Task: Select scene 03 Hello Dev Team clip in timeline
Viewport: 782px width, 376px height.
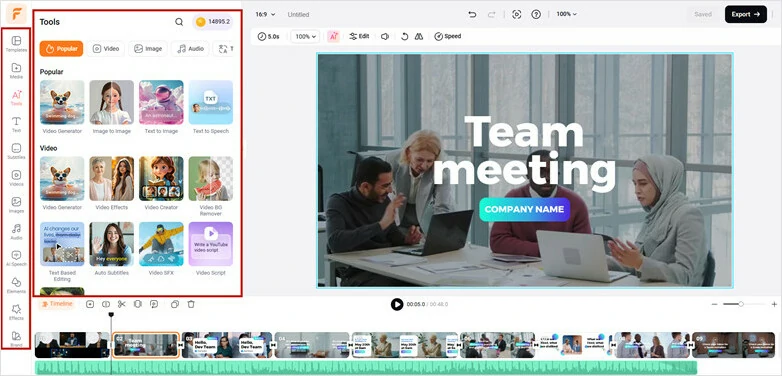Action: tap(227, 345)
